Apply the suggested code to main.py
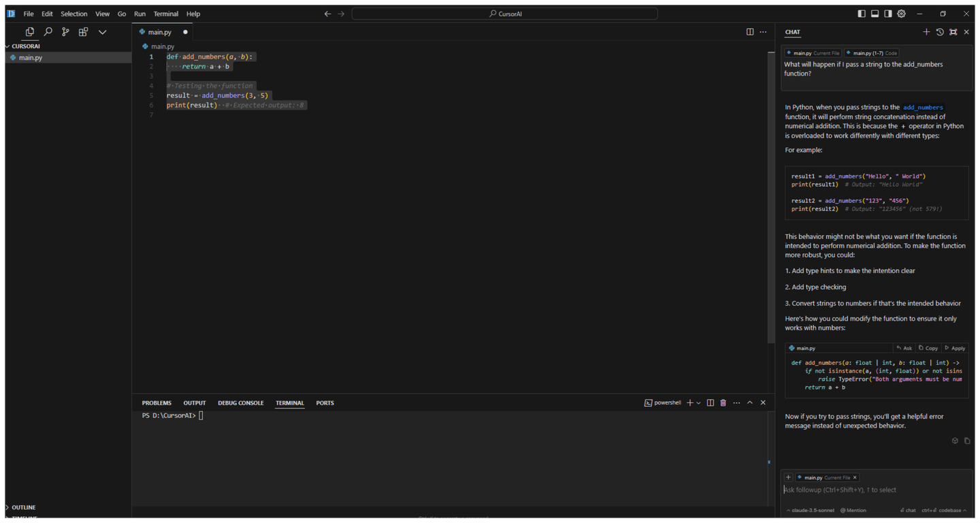Viewport: 980px width, 523px height. click(x=955, y=348)
